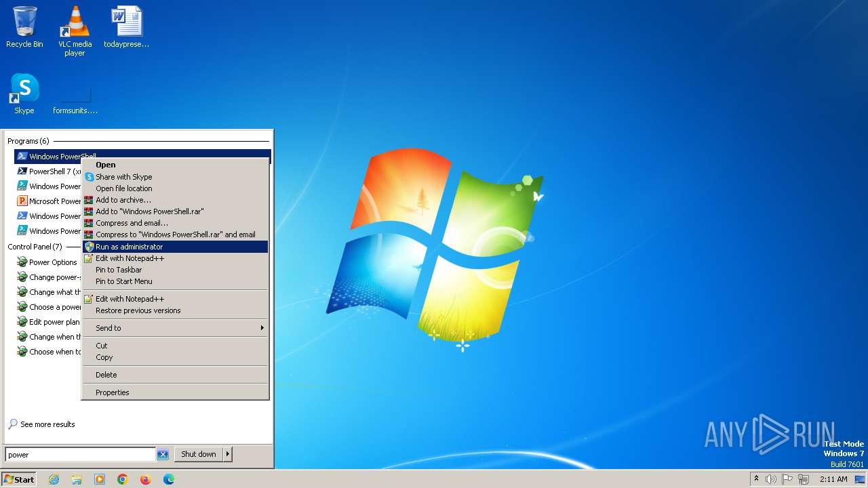868x488 pixels.
Task: Choose Compress to rar and email entry
Action: pyautogui.click(x=175, y=235)
